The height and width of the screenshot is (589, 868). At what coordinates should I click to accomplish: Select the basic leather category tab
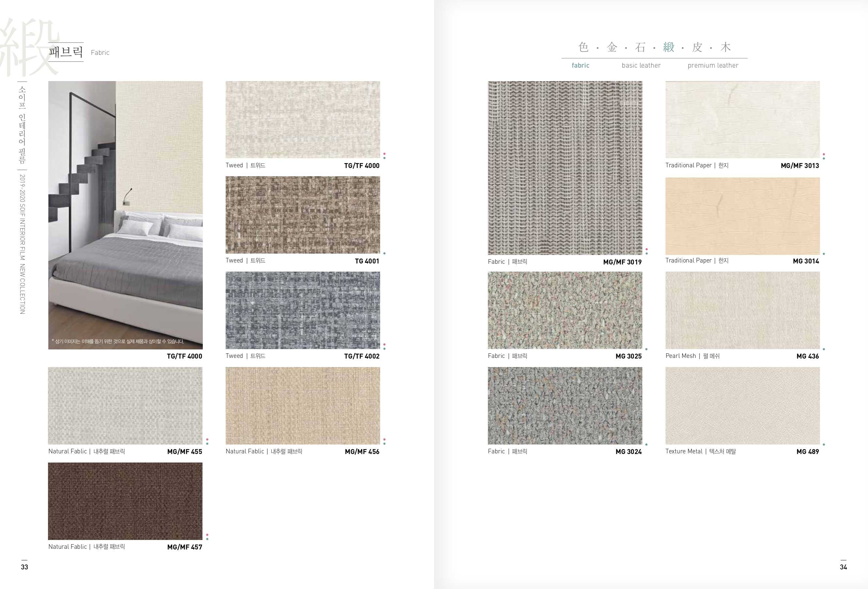pos(641,65)
